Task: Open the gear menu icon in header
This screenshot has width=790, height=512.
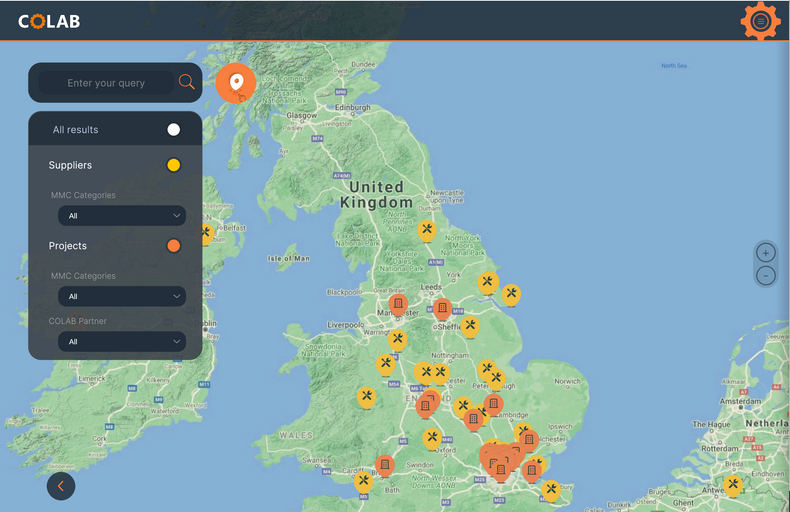Action: [760, 21]
